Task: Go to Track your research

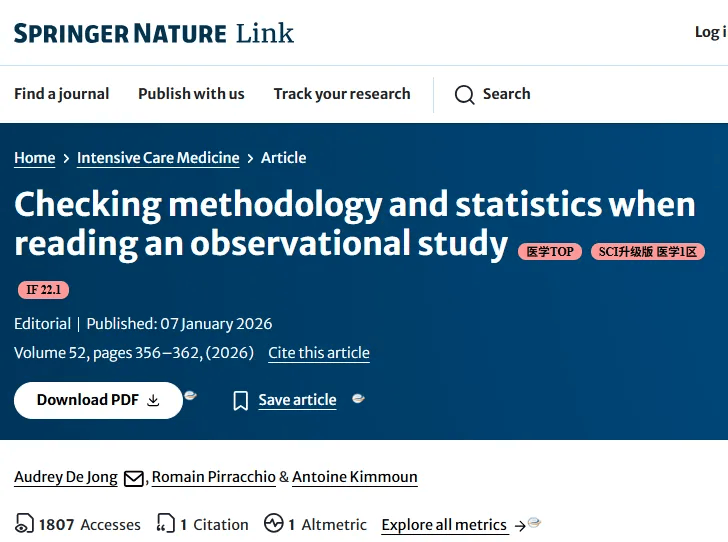Action: pyautogui.click(x=342, y=94)
